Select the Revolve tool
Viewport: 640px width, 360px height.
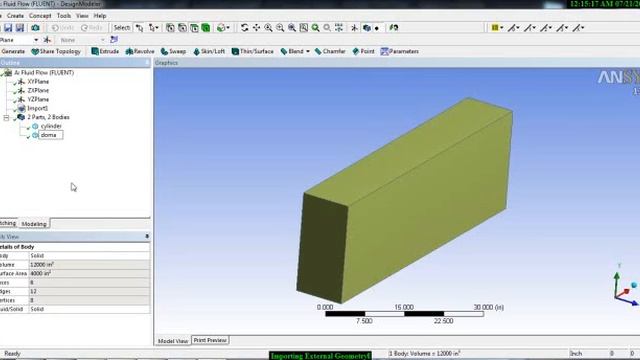tap(140, 51)
